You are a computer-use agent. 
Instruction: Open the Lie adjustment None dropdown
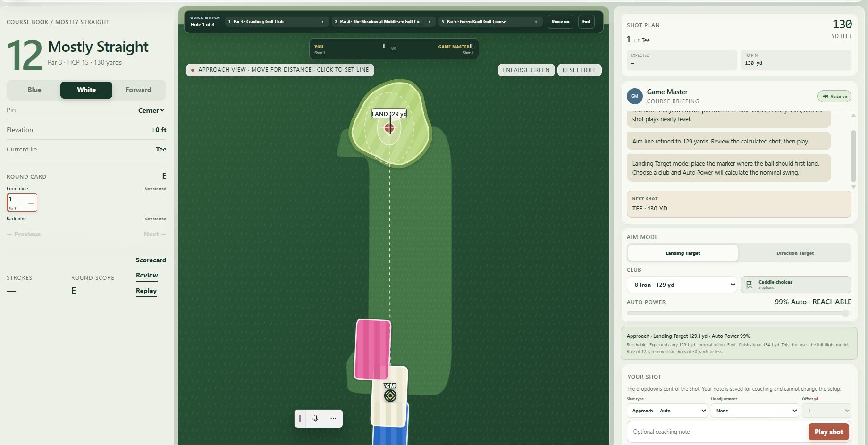pyautogui.click(x=755, y=411)
